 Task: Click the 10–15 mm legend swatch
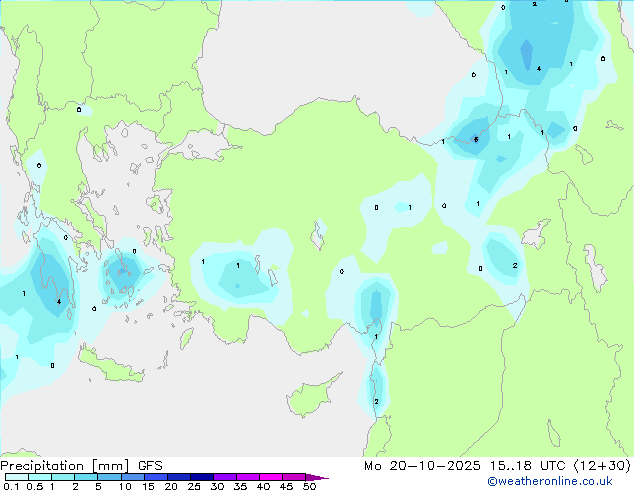pos(132,477)
